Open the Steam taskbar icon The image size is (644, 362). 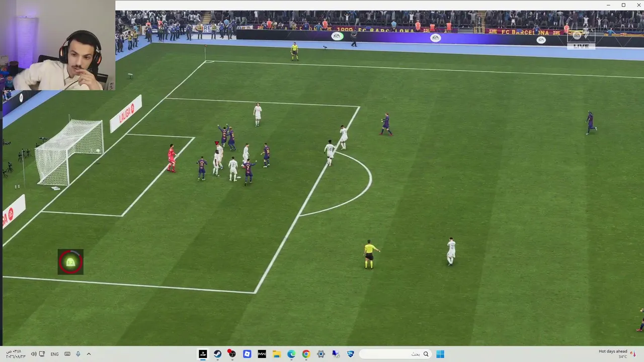pyautogui.click(x=217, y=354)
